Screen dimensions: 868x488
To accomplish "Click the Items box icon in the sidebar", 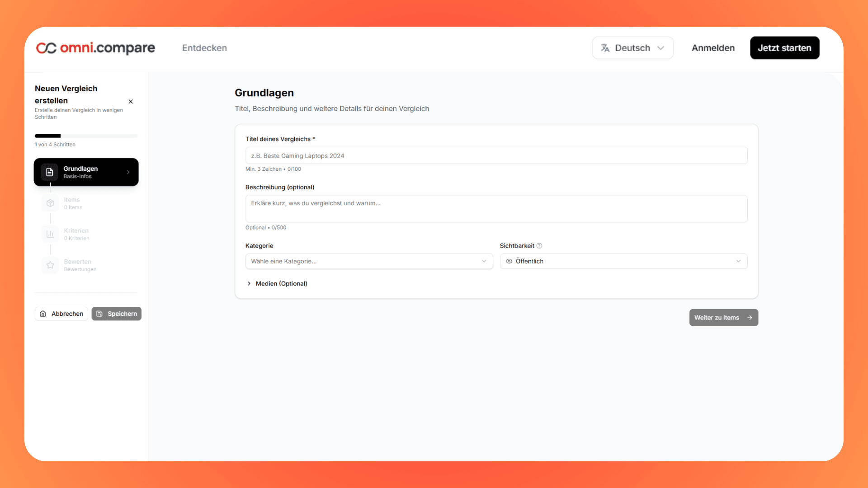I will pos(50,203).
